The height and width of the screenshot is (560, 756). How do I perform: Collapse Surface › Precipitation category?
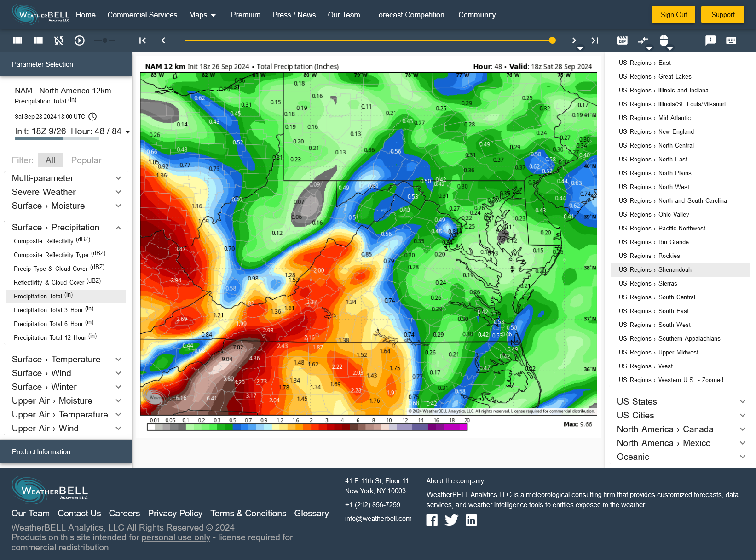pos(67,228)
